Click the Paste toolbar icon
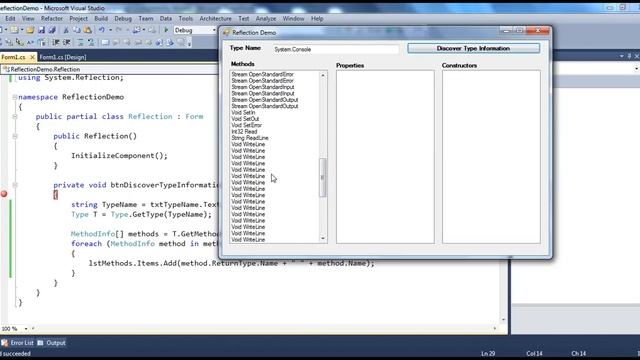 (87, 30)
